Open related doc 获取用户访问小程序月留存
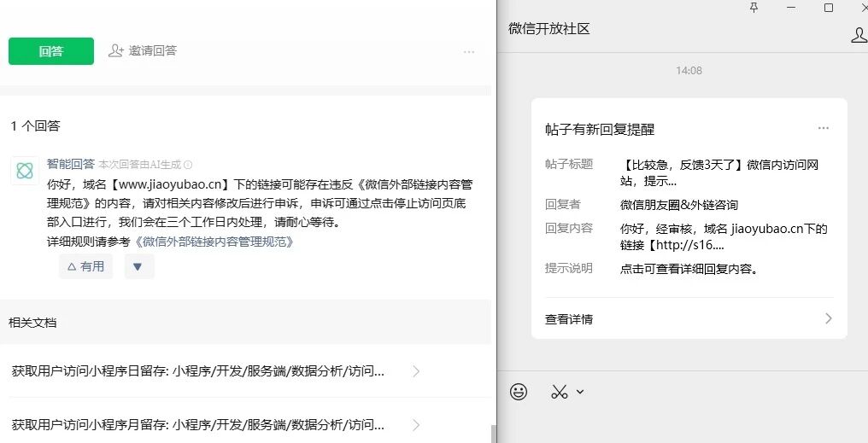Screen dimensions: 868x443 coord(197,425)
